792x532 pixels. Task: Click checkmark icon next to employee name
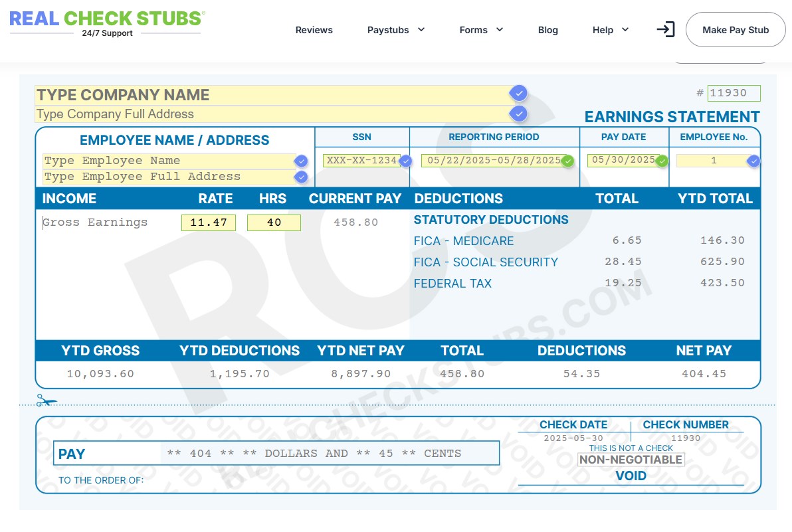click(x=302, y=161)
